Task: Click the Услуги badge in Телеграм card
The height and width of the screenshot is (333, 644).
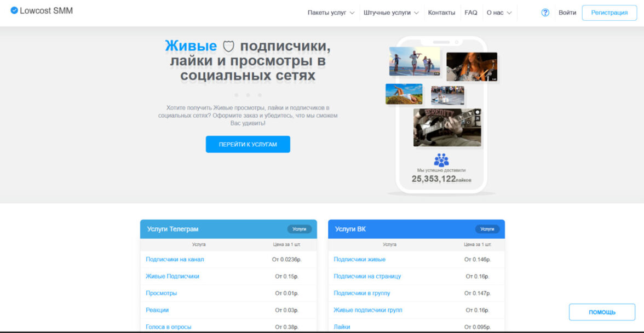Action: click(x=300, y=229)
